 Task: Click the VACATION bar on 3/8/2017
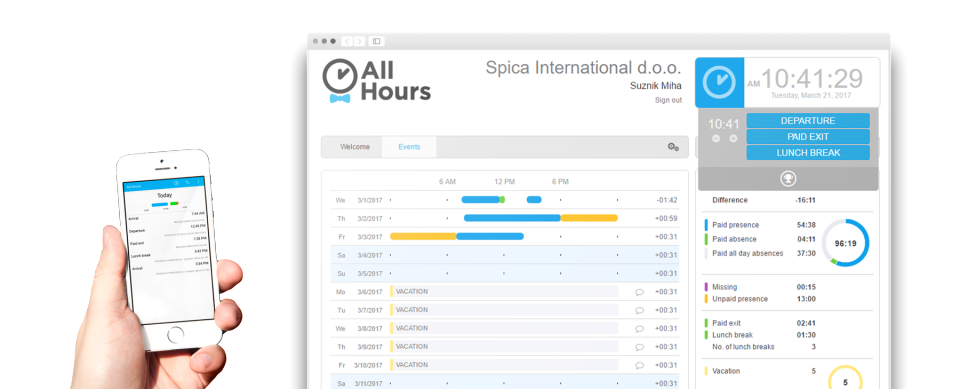coord(504,328)
